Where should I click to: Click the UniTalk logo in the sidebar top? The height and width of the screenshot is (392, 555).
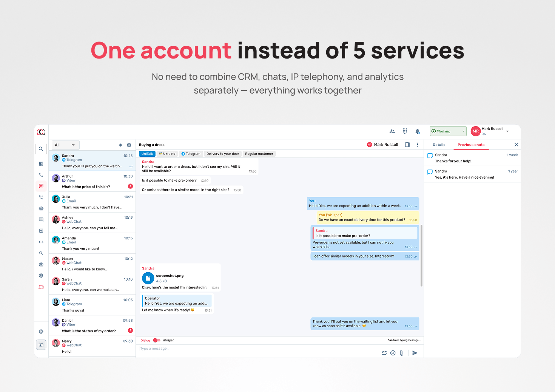click(41, 132)
